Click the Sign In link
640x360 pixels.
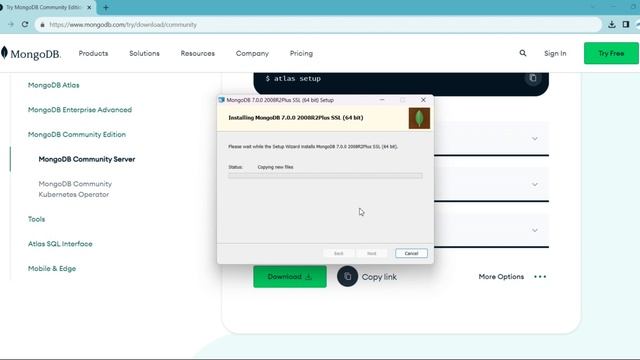555,53
